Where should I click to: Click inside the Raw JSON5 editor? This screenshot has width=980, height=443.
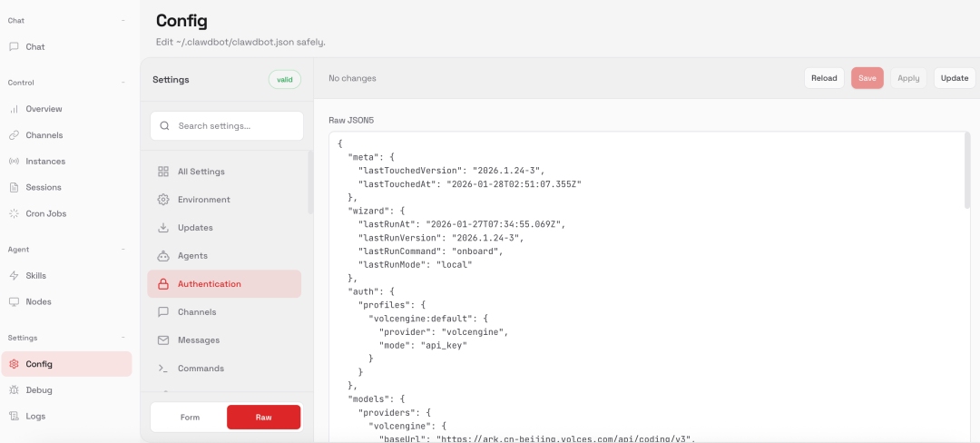pyautogui.click(x=650, y=288)
